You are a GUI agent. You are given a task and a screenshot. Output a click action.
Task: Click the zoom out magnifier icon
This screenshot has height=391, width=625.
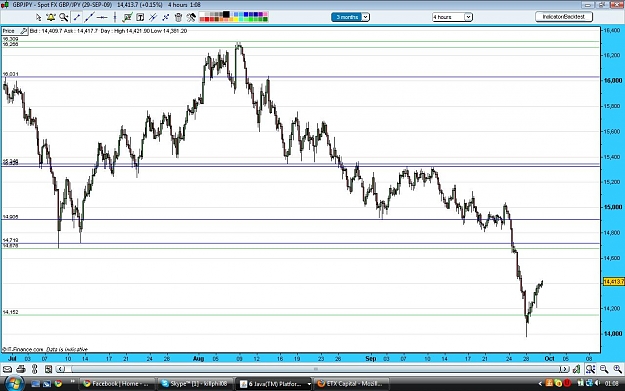click(x=604, y=369)
